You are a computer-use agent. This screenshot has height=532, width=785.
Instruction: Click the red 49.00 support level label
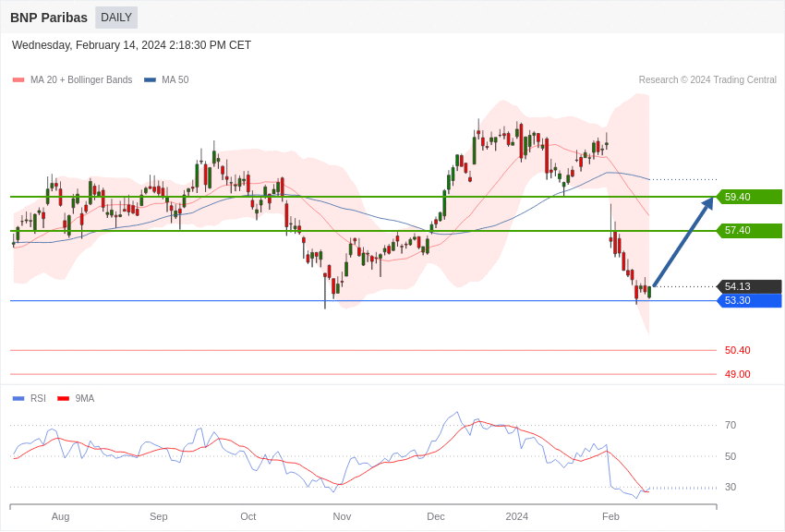point(737,374)
